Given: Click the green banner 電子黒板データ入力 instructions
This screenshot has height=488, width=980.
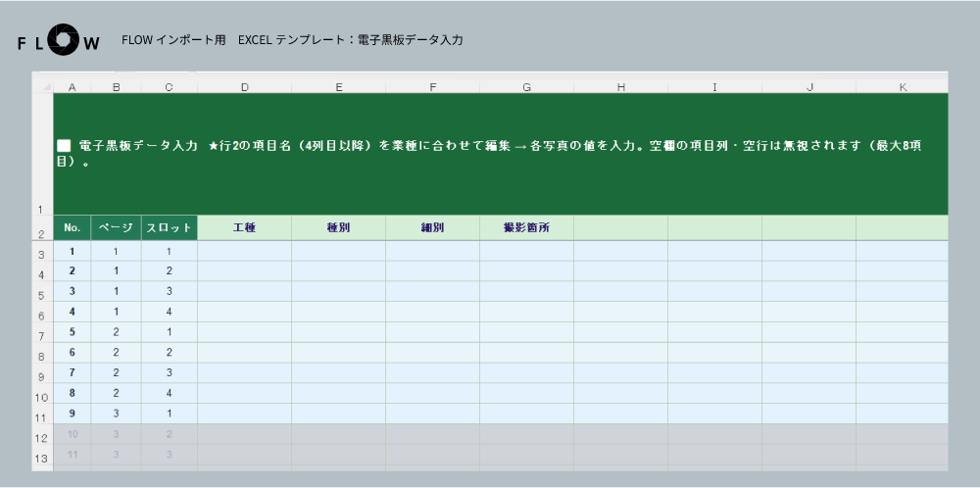Looking at the screenshot, I should pos(501,154).
